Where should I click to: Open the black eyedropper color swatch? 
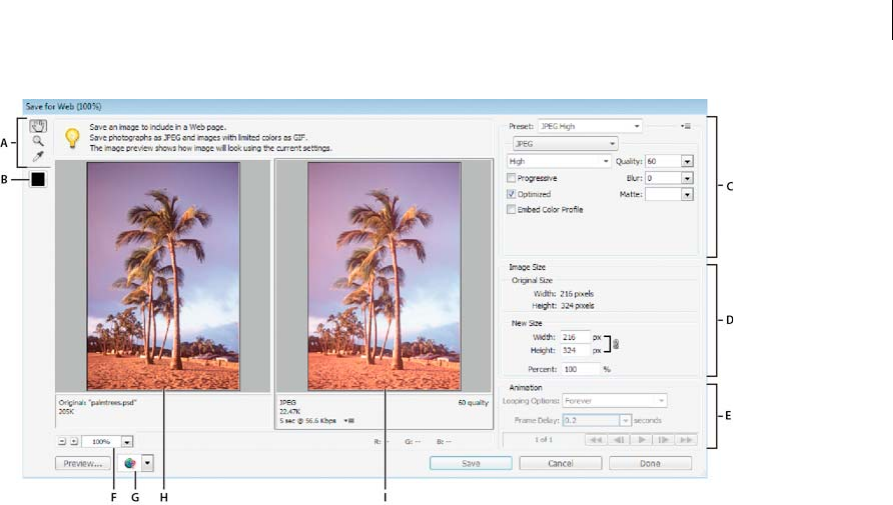tap(38, 179)
